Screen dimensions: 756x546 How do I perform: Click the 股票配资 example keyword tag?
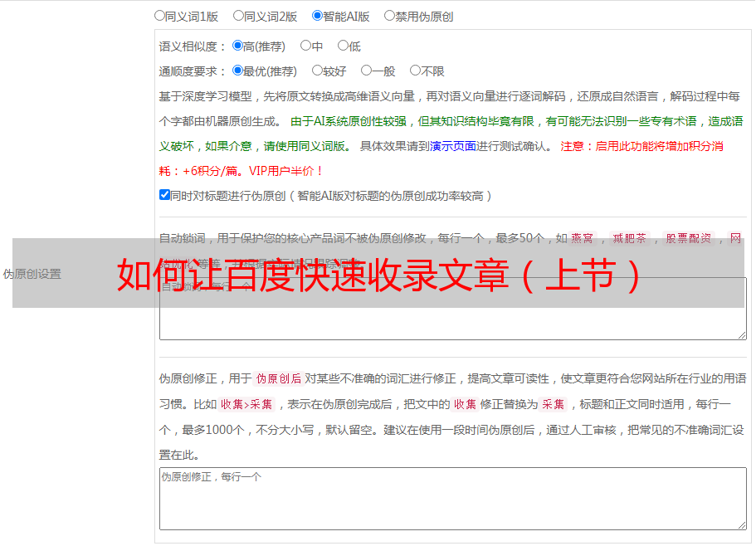click(x=689, y=238)
